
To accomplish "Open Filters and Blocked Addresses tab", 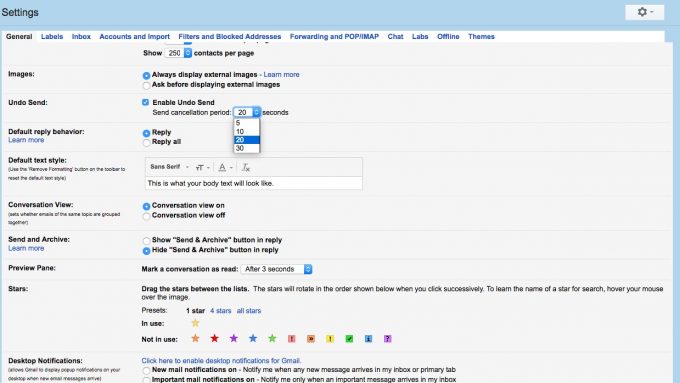I will pos(230,36).
